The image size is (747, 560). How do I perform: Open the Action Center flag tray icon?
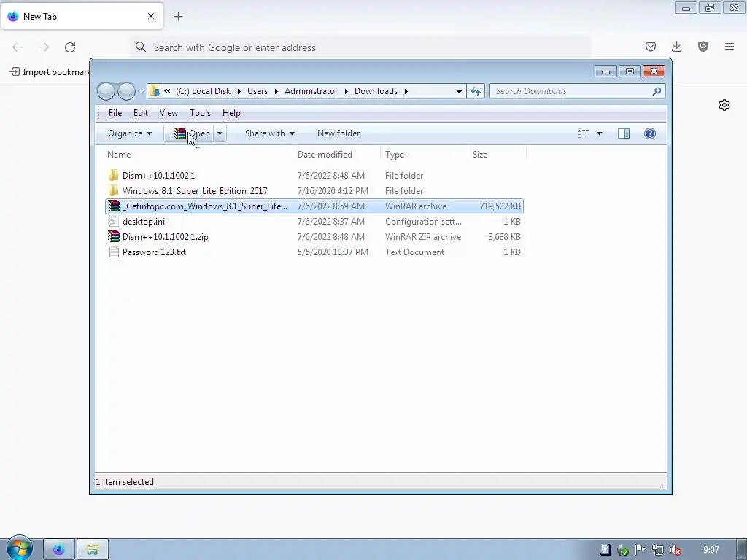pyautogui.click(x=640, y=550)
